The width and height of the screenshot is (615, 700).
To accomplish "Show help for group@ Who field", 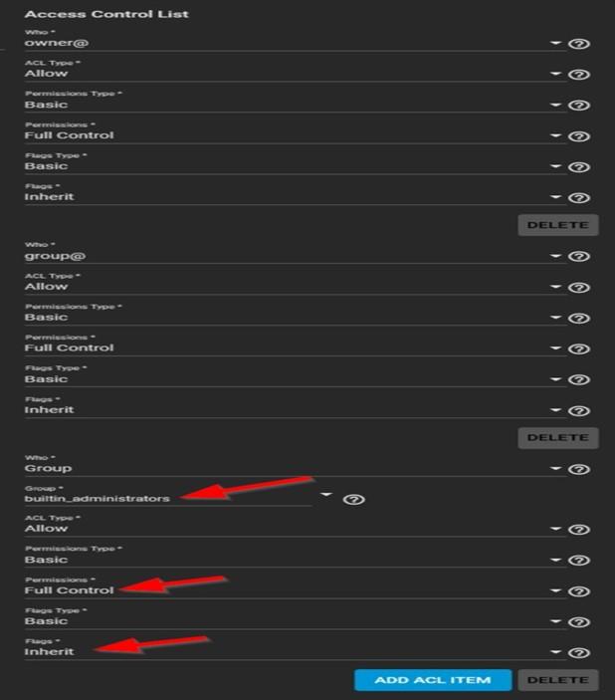I will 579,256.
